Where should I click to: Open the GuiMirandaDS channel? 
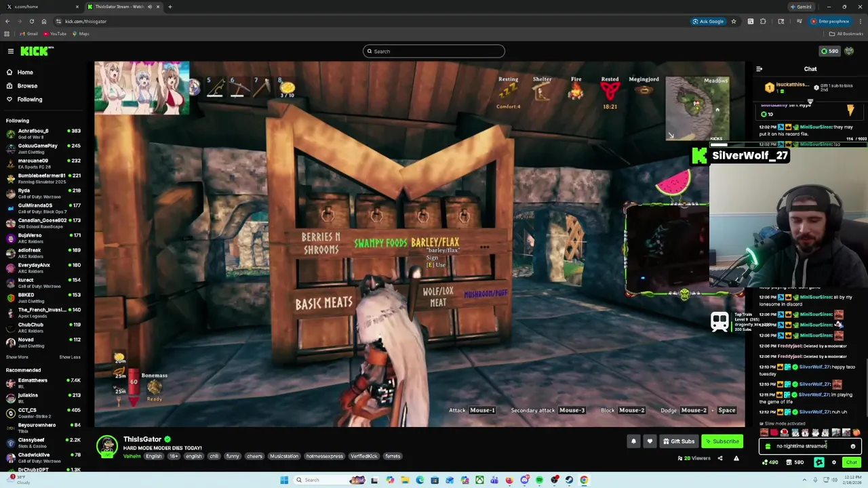[43, 208]
